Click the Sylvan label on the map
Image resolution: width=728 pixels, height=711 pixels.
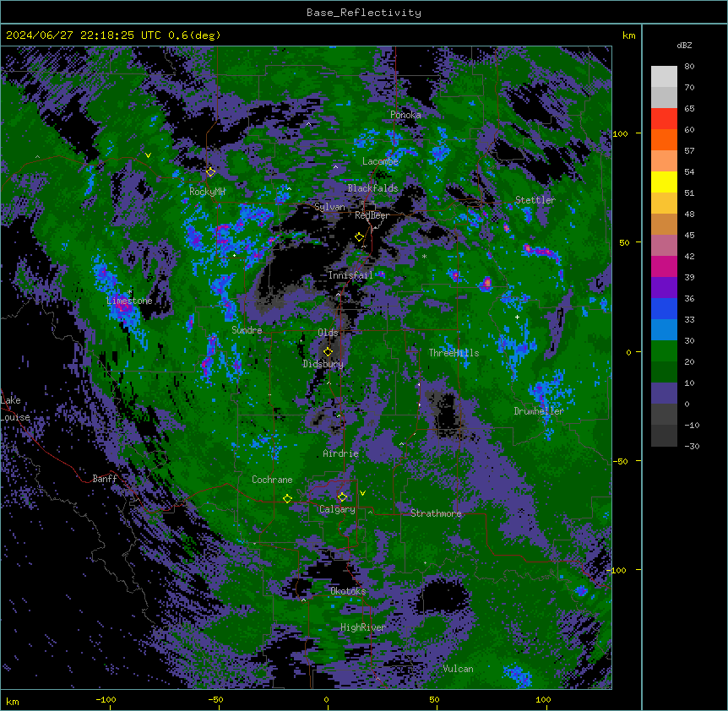[329, 207]
